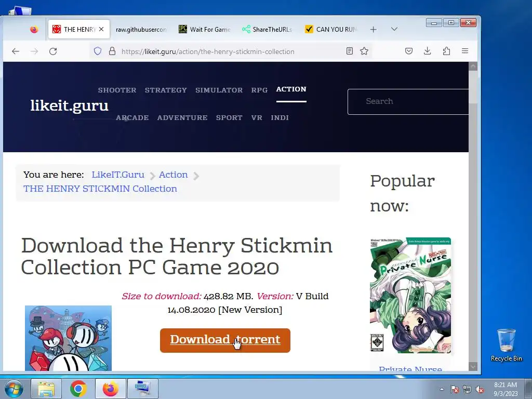
Task: Open the SHOOTER category
Action: coord(117,90)
